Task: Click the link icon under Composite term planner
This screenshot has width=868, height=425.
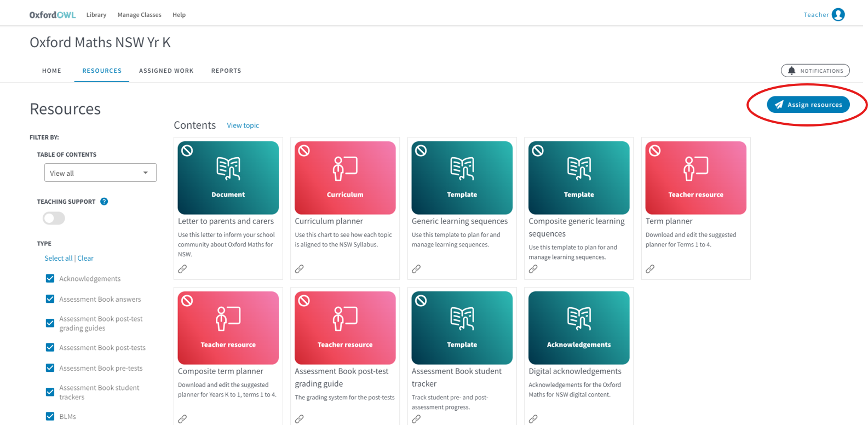Action: tap(182, 419)
